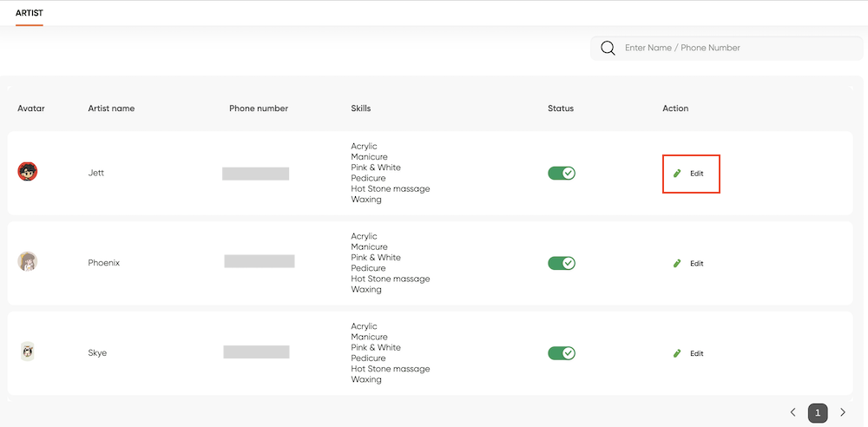Disable the status toggle for Jett
This screenshot has width=868, height=427.
[x=562, y=174]
